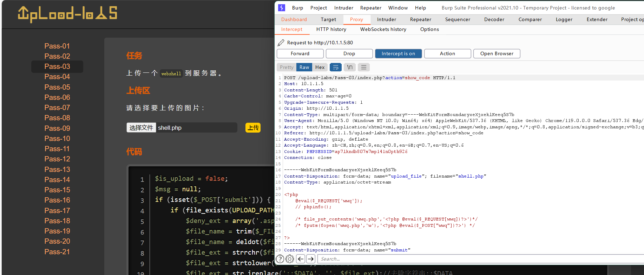The height and width of the screenshot is (275, 644).
Task: Open Pass-07 in the sidebar
Action: coord(57,108)
